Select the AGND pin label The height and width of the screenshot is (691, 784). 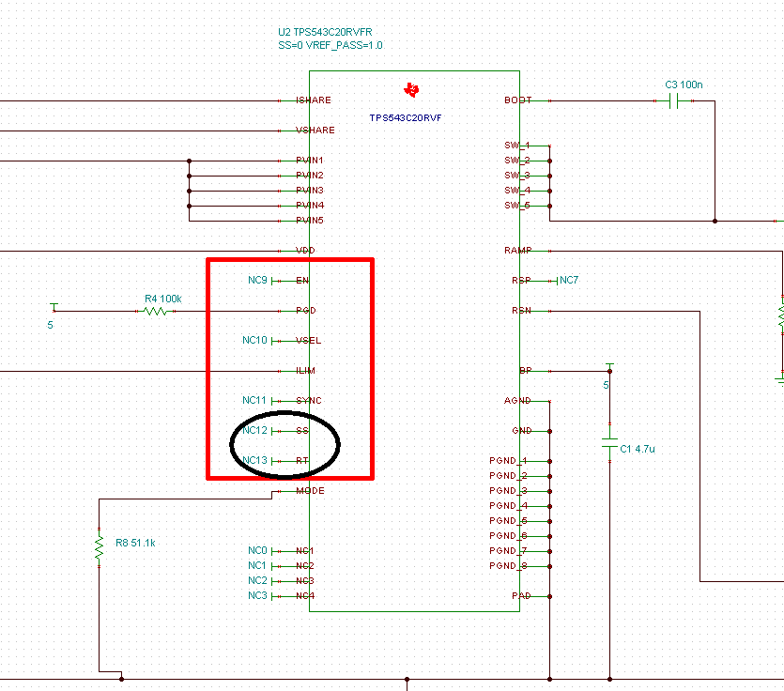(x=517, y=400)
